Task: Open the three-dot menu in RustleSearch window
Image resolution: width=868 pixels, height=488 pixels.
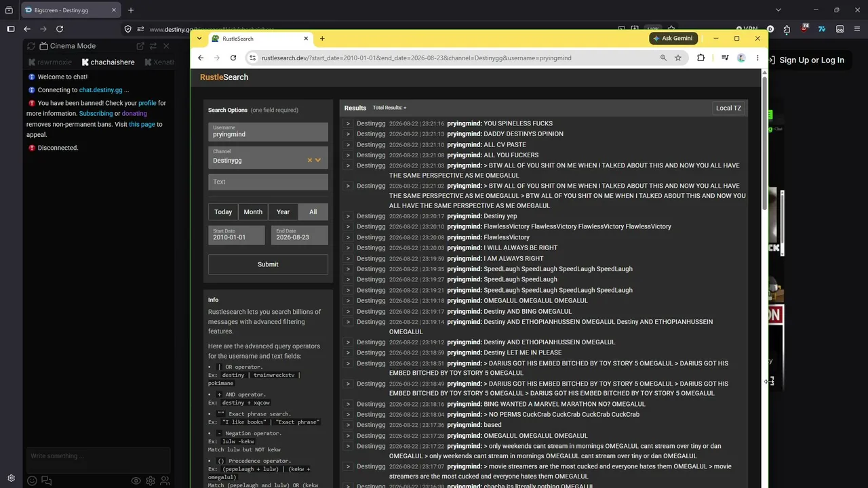Action: pyautogui.click(x=756, y=58)
